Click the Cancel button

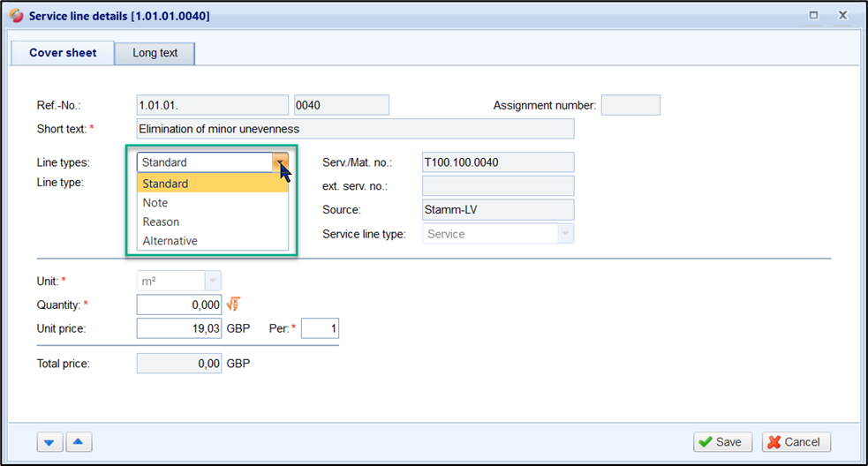(x=796, y=442)
